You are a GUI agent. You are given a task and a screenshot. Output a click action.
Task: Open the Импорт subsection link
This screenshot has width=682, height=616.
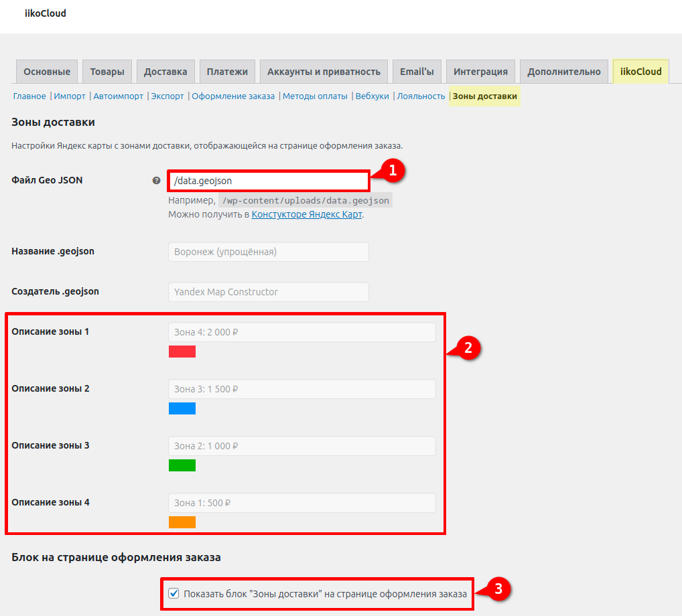(x=70, y=96)
